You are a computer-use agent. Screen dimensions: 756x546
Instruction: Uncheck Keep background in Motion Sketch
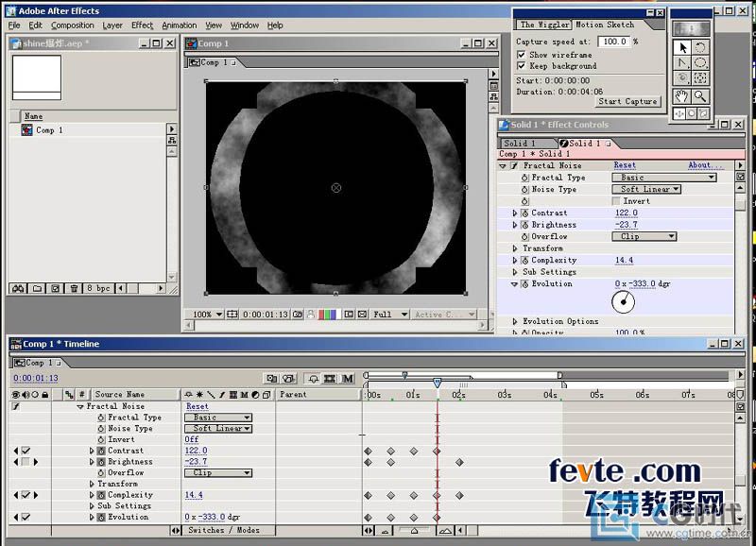[x=521, y=65]
